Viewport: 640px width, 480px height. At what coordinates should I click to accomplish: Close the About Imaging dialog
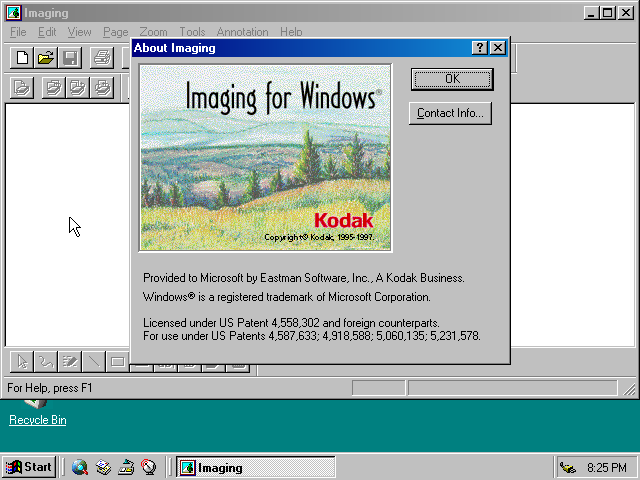498,48
